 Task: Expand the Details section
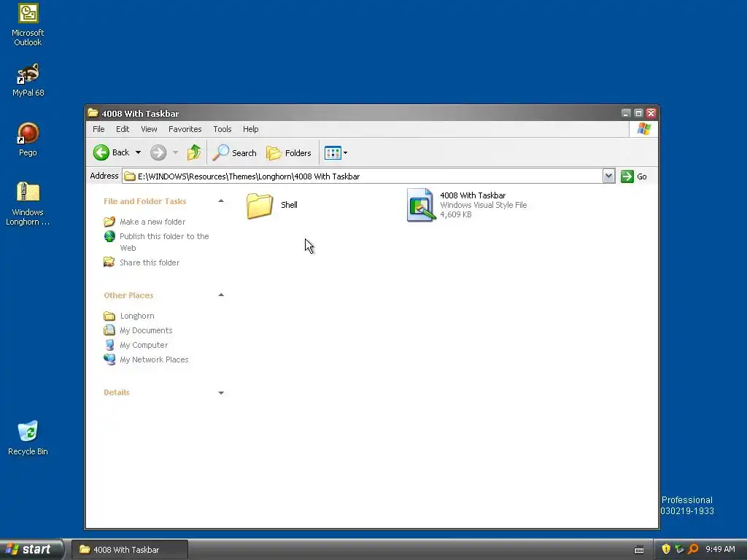(x=221, y=393)
